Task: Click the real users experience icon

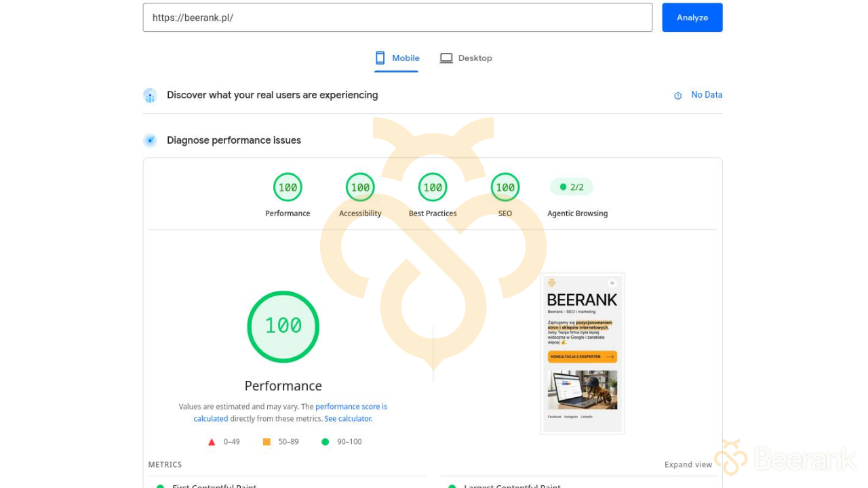Action: click(x=150, y=96)
